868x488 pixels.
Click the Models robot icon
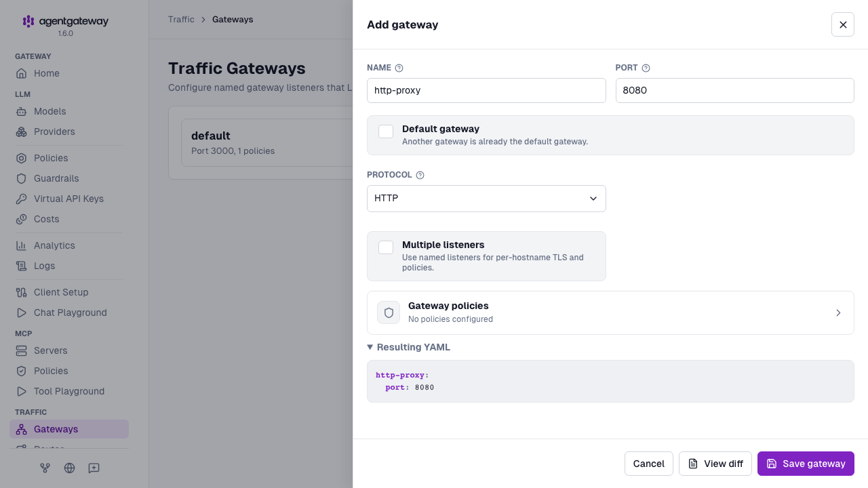coord(22,111)
